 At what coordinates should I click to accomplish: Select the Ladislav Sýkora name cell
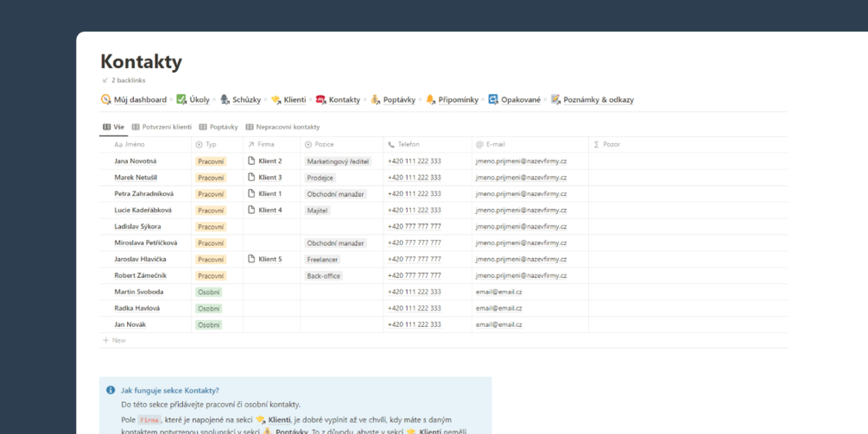pyautogui.click(x=145, y=227)
